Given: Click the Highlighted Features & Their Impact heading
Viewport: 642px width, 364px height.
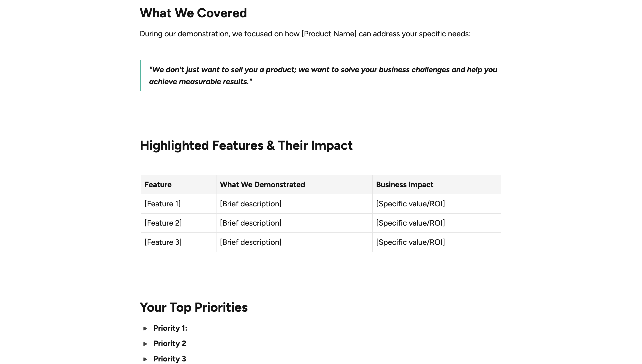Looking at the screenshot, I should click(x=246, y=145).
